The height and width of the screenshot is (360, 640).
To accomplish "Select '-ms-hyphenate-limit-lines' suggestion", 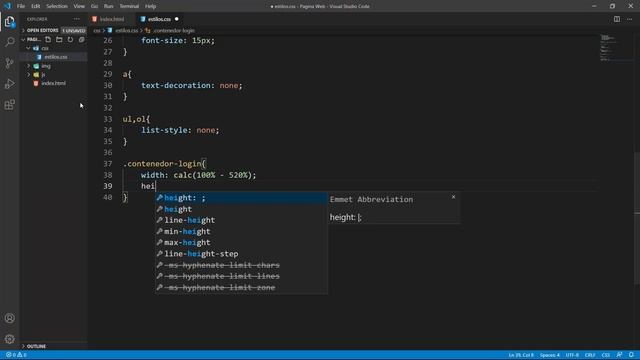I will (241, 276).
